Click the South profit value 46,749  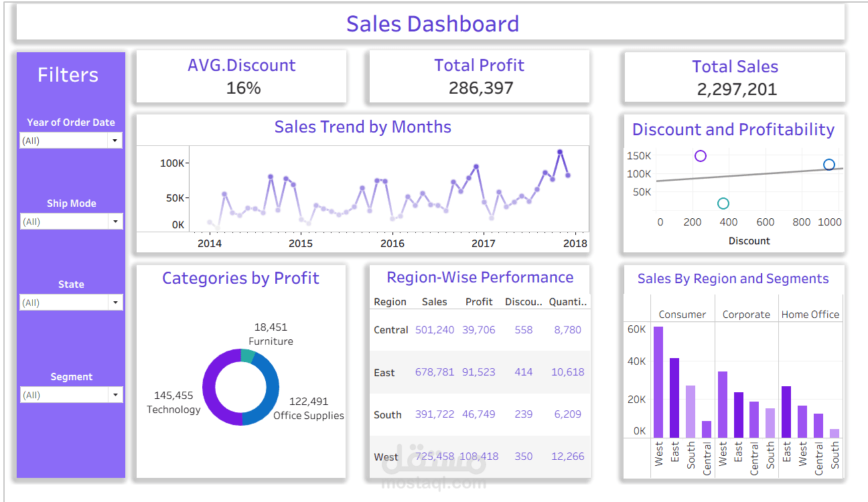pyautogui.click(x=479, y=414)
